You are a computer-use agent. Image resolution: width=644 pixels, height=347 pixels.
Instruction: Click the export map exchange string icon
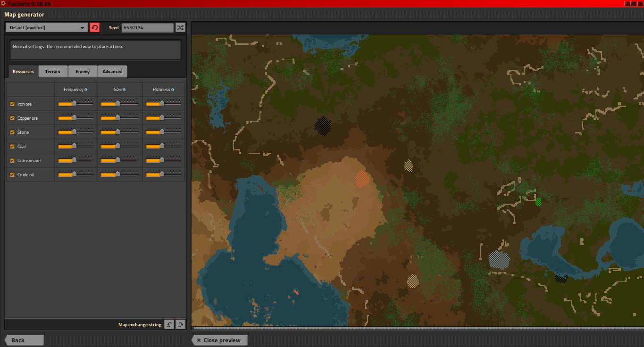pos(180,324)
